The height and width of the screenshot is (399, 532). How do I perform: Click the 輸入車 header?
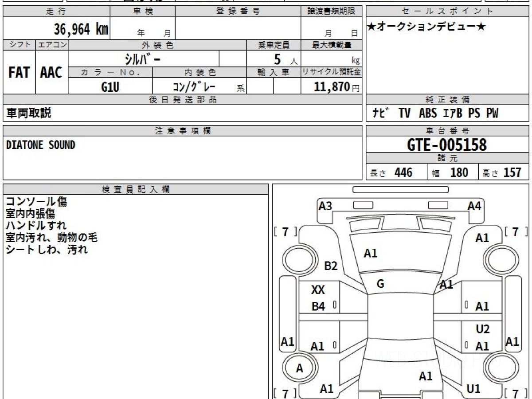point(274,72)
